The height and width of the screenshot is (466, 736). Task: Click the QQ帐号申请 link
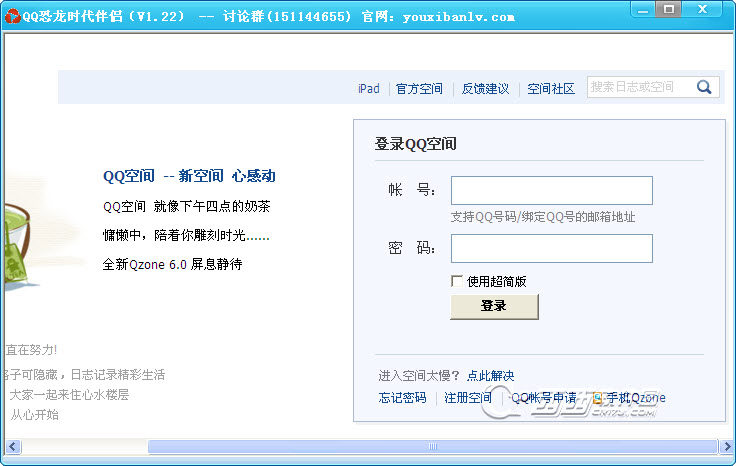pyautogui.click(x=544, y=398)
